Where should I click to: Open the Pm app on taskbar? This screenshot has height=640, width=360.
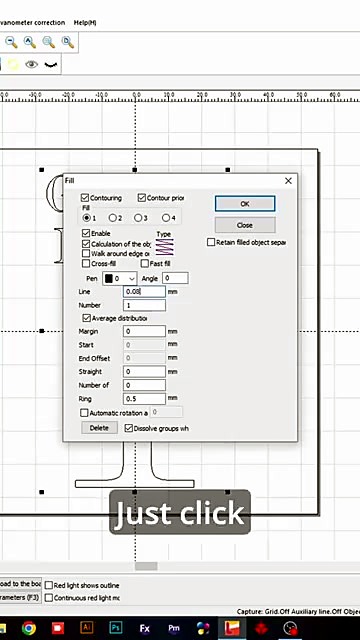pyautogui.click(x=174, y=628)
